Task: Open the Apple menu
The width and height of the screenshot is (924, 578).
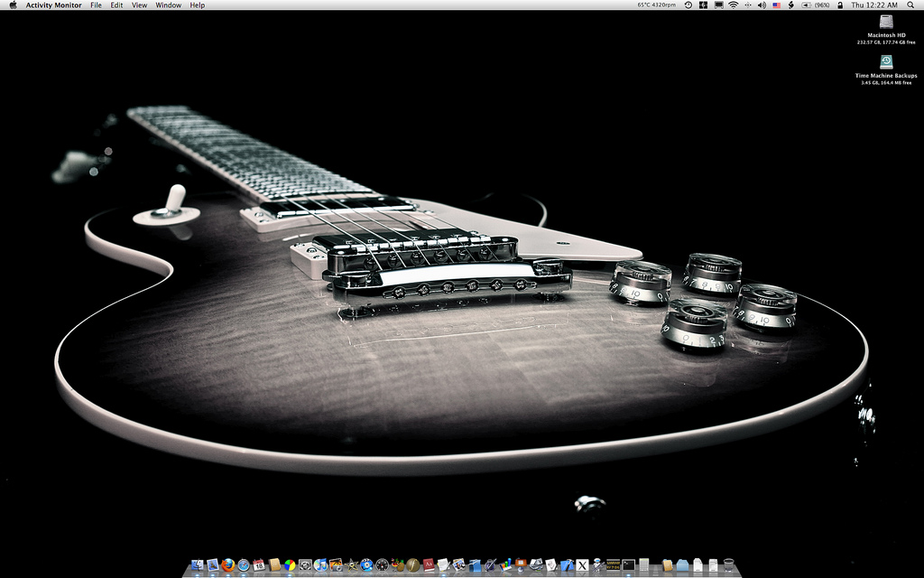Action: coord(13,5)
